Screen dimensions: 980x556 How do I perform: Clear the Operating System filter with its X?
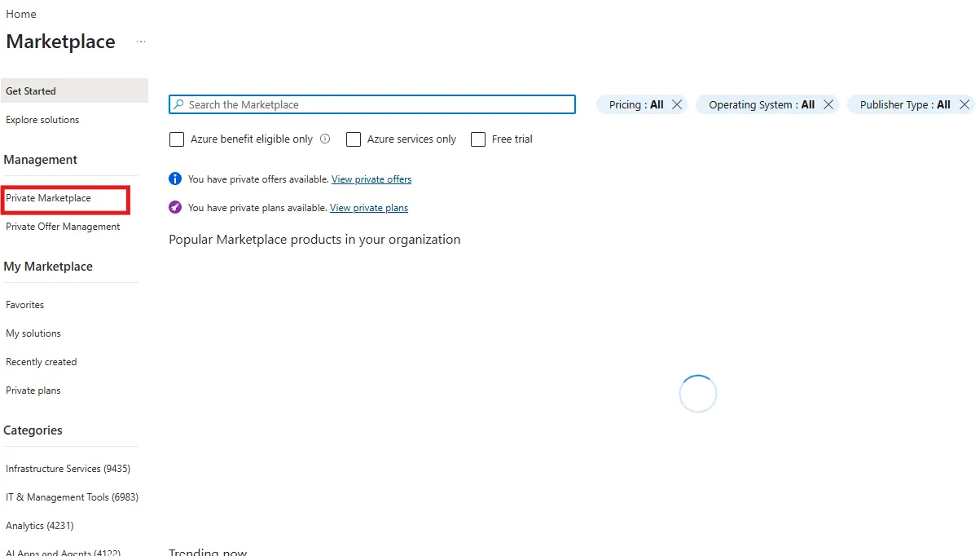[x=828, y=104]
